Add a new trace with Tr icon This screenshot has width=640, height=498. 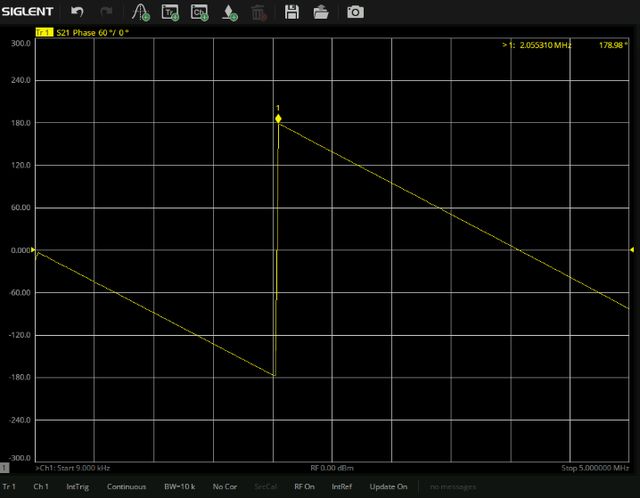(170, 12)
